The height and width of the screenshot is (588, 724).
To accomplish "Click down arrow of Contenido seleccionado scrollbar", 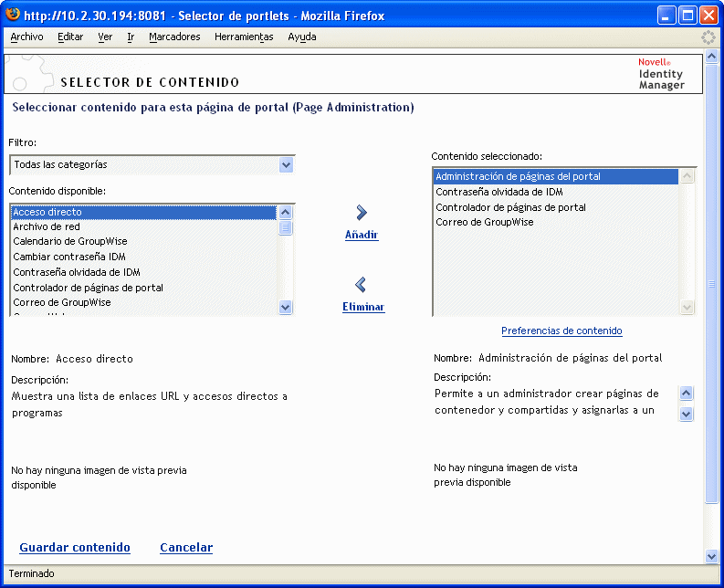I will click(687, 307).
